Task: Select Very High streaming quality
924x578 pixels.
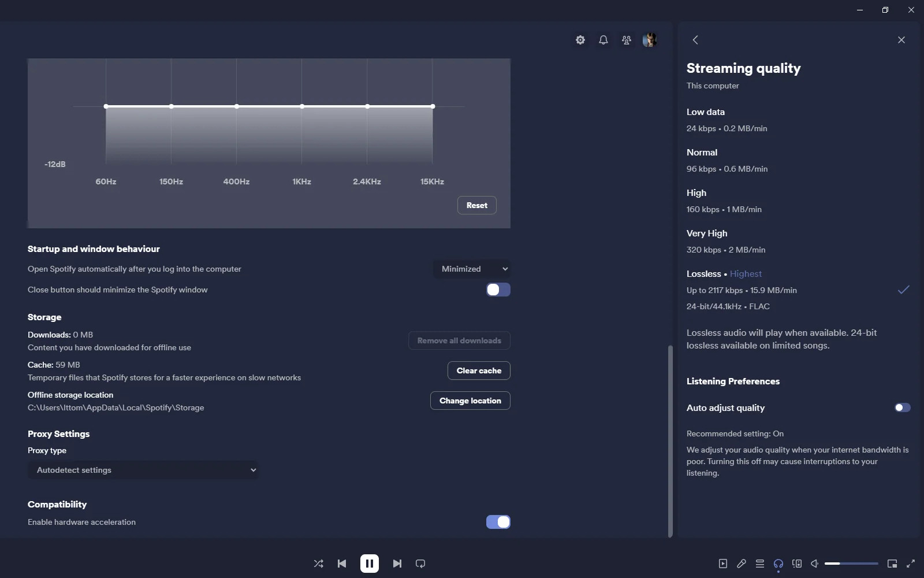Action: pos(799,241)
